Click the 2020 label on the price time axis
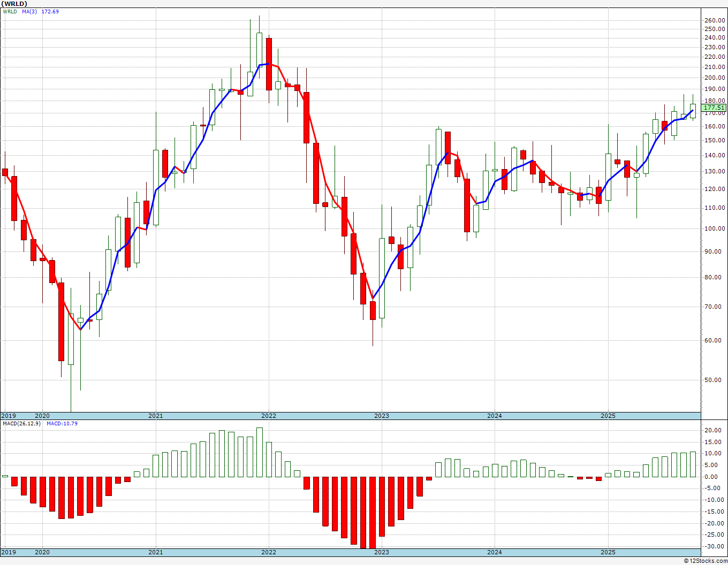Image resolution: width=728 pixels, height=565 pixels. 42,416
